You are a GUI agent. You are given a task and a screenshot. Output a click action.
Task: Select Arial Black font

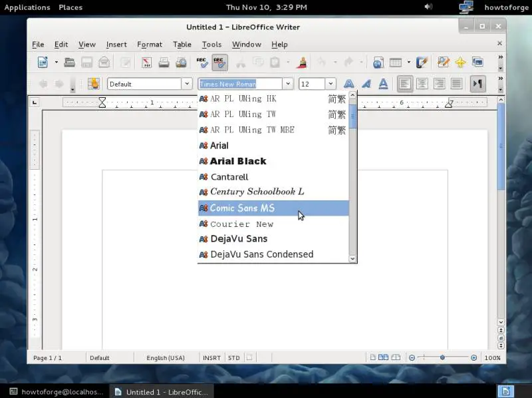273,161
